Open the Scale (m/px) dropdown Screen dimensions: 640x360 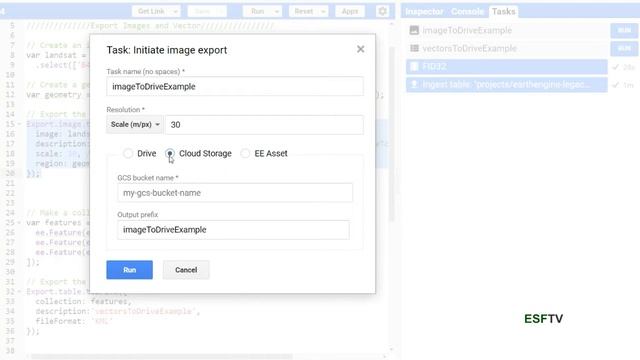pos(135,124)
